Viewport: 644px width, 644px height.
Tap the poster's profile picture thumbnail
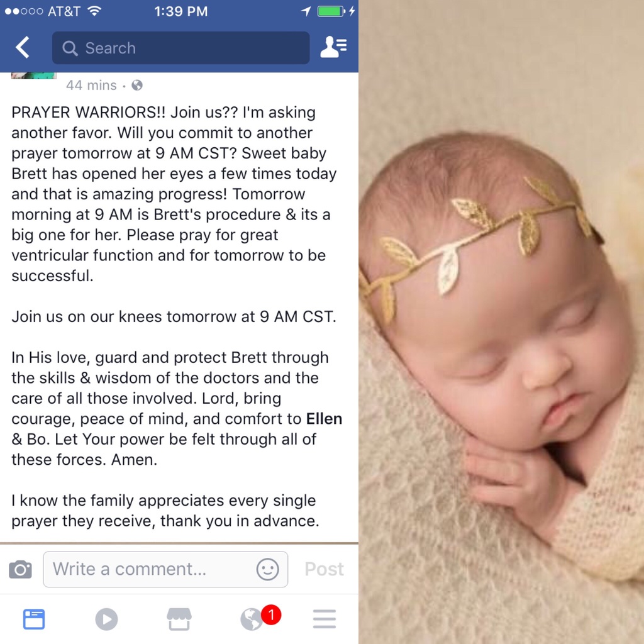(x=34, y=75)
